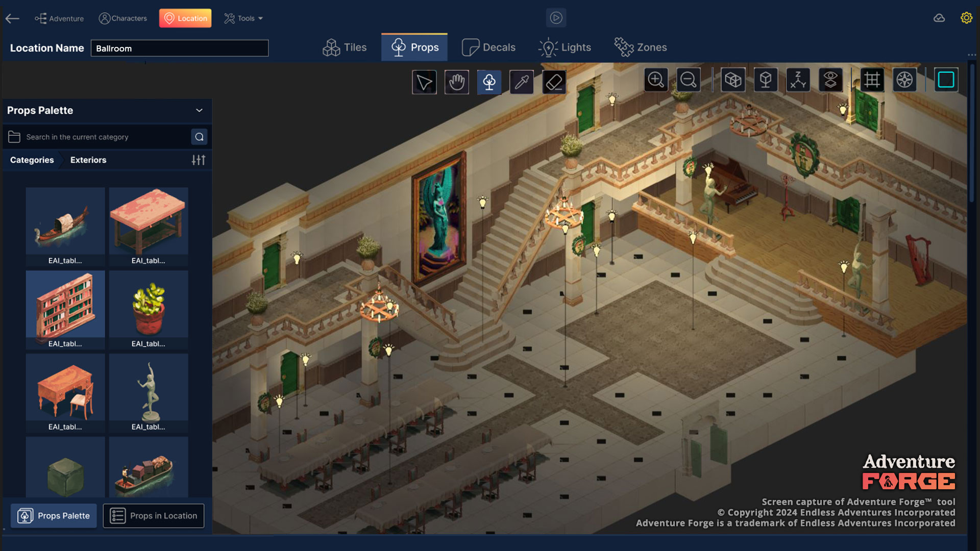Select the desk with chair prop
Screen dimensions: 980x551
tap(65, 393)
